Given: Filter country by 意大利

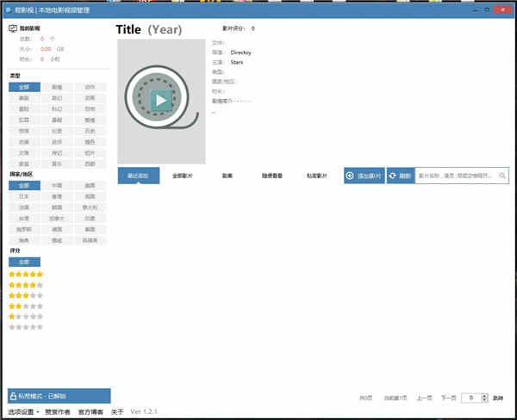Looking at the screenshot, I should [90, 207].
